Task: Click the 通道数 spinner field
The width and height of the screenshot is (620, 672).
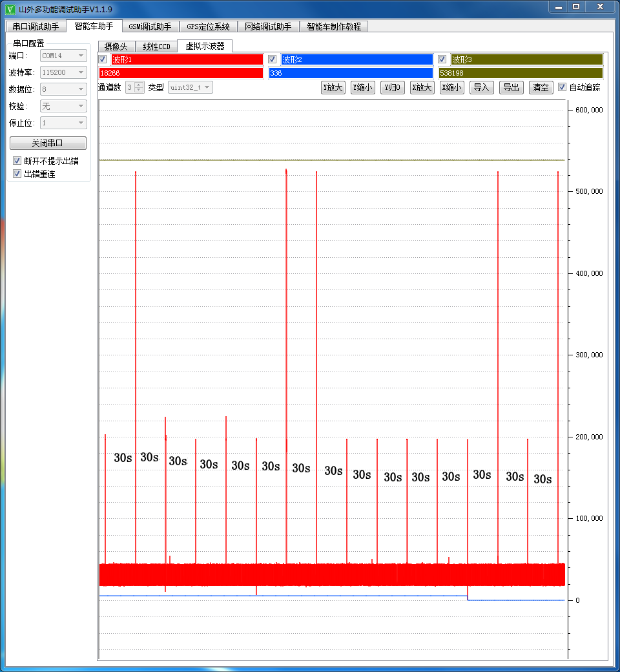Action: click(x=134, y=87)
